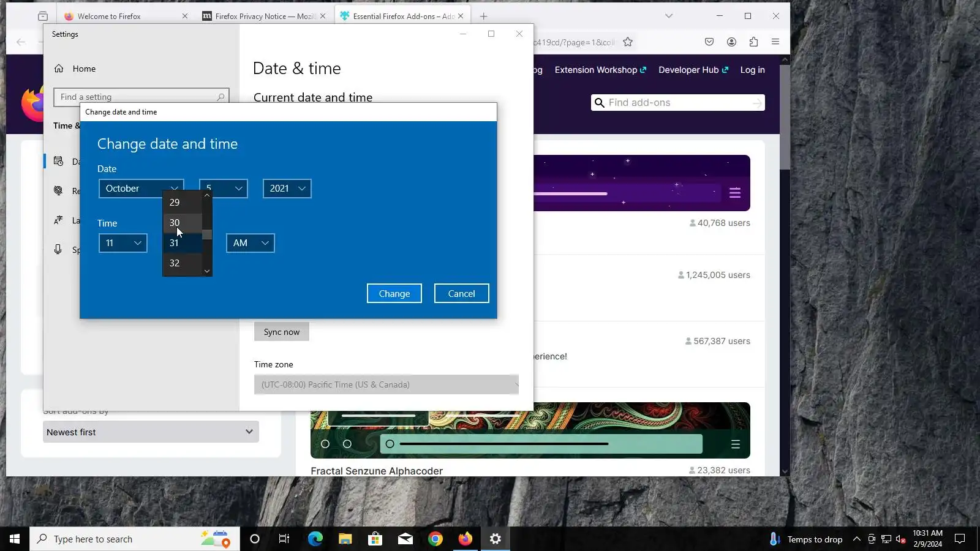Select the Language sidebar icon
Screen dimensions: 980x551
58,220
